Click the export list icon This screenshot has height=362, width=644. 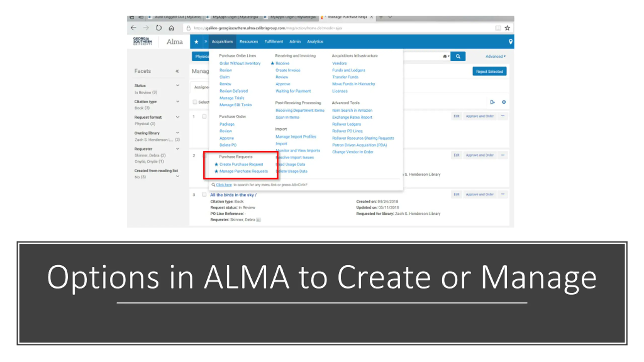[x=492, y=102]
